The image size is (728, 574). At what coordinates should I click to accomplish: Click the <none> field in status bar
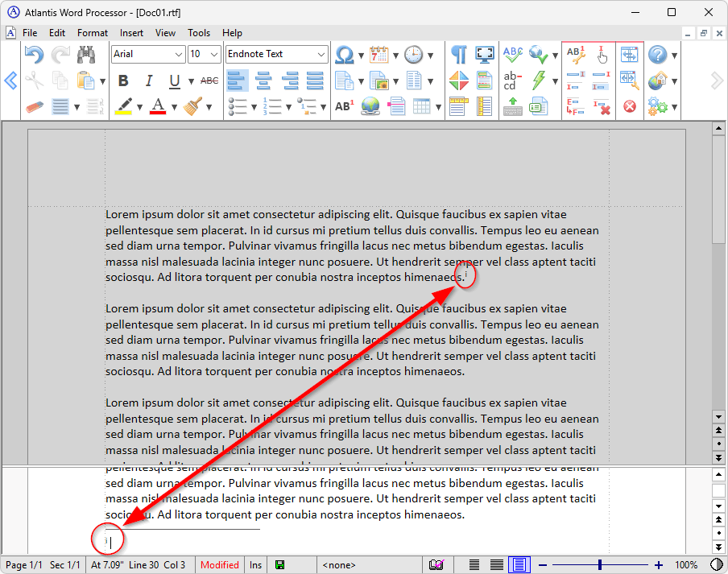(x=339, y=564)
